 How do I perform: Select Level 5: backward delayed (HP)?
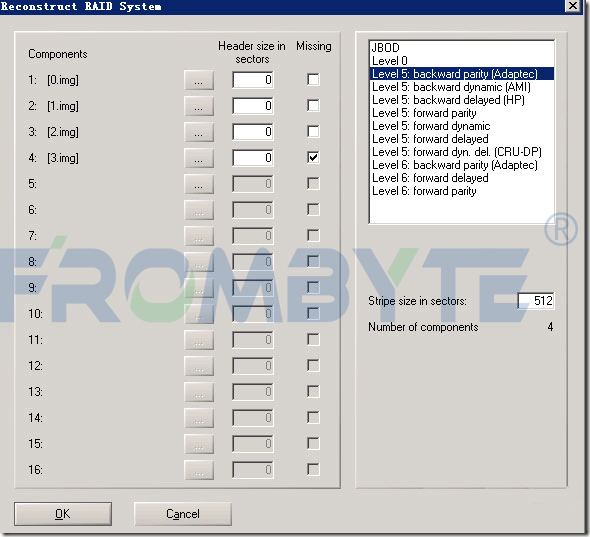coord(461,100)
